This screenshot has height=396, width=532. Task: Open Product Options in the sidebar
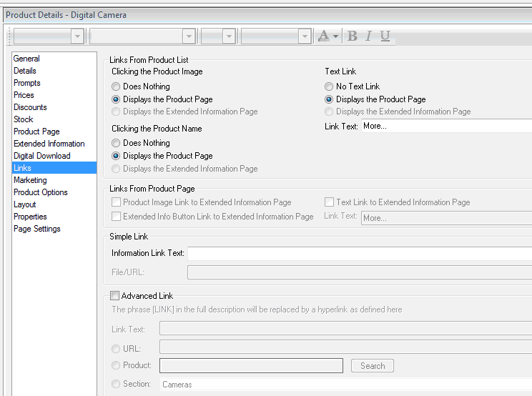(40, 192)
